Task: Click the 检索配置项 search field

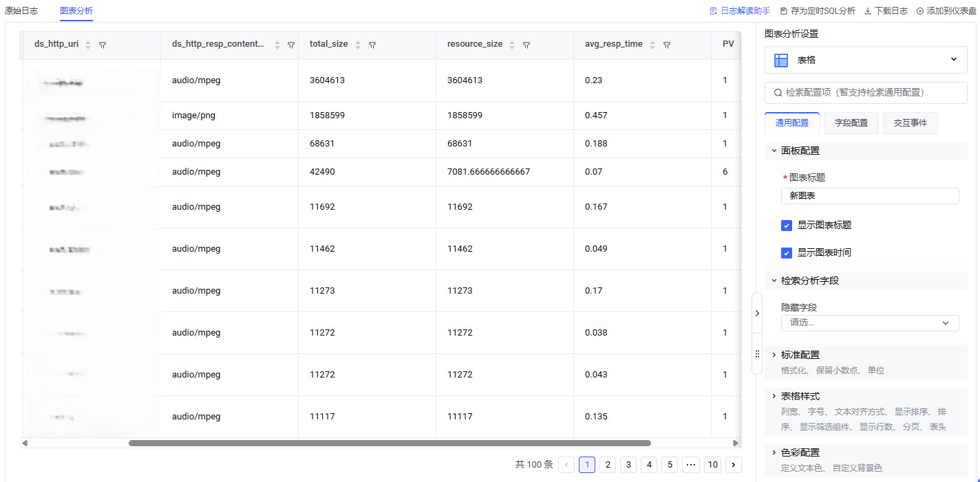Action: point(866,93)
